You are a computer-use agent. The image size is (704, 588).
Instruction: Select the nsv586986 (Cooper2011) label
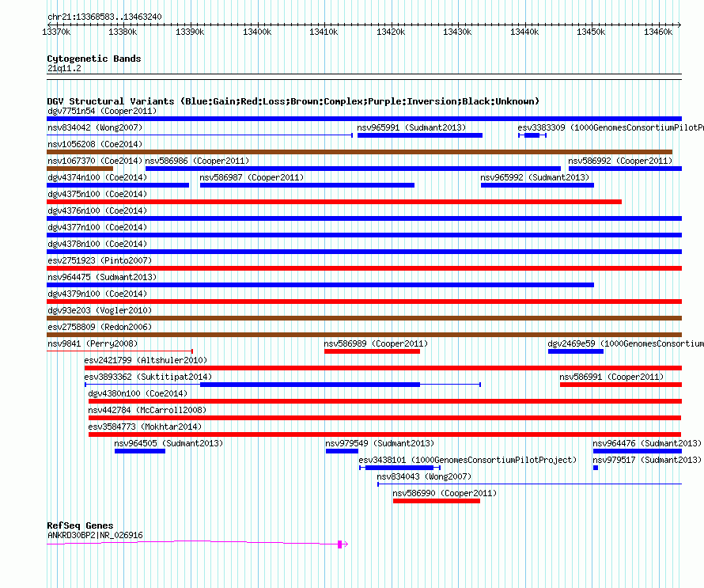pos(197,161)
